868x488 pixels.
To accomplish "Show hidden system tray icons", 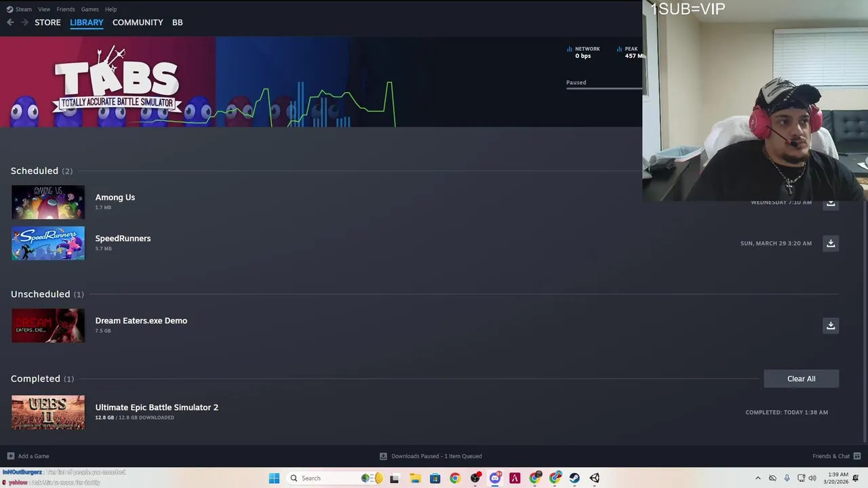I will tap(758, 478).
